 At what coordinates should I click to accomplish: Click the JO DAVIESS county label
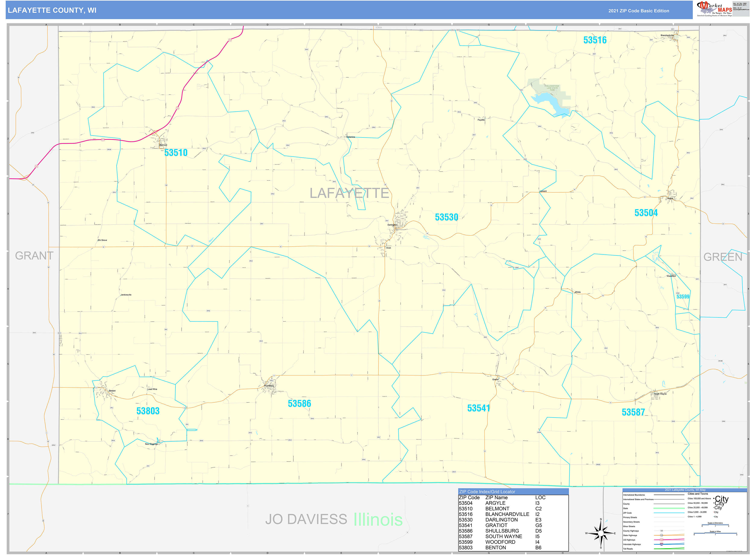click(306, 519)
